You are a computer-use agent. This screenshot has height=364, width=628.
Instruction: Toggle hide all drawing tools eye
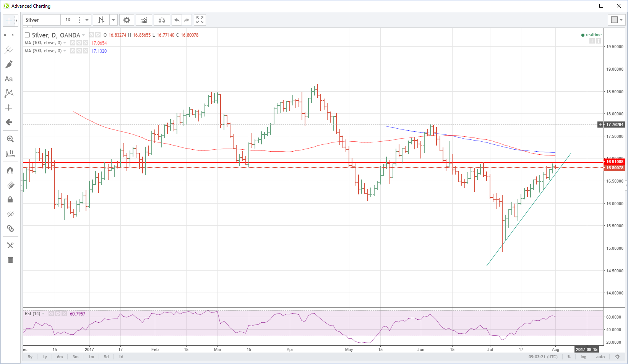(10, 214)
